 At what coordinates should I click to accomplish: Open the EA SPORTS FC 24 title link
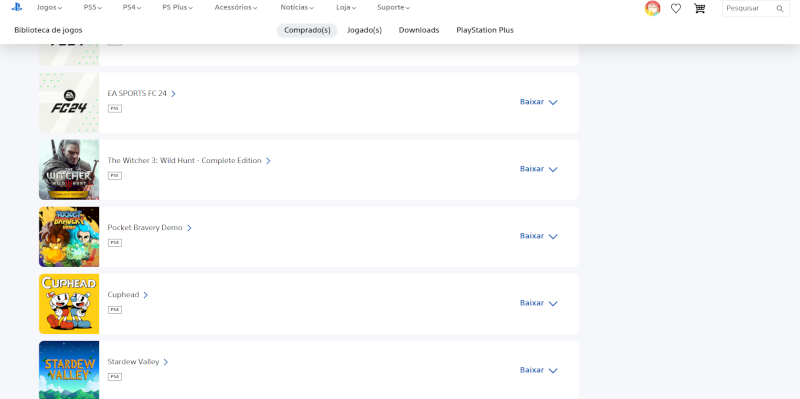coord(137,93)
